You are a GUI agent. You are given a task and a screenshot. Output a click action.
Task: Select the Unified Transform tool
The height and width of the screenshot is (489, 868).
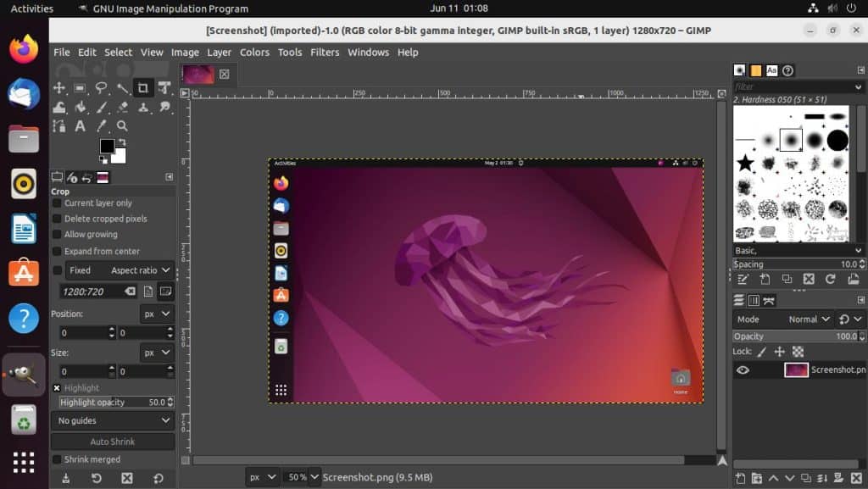(164, 88)
